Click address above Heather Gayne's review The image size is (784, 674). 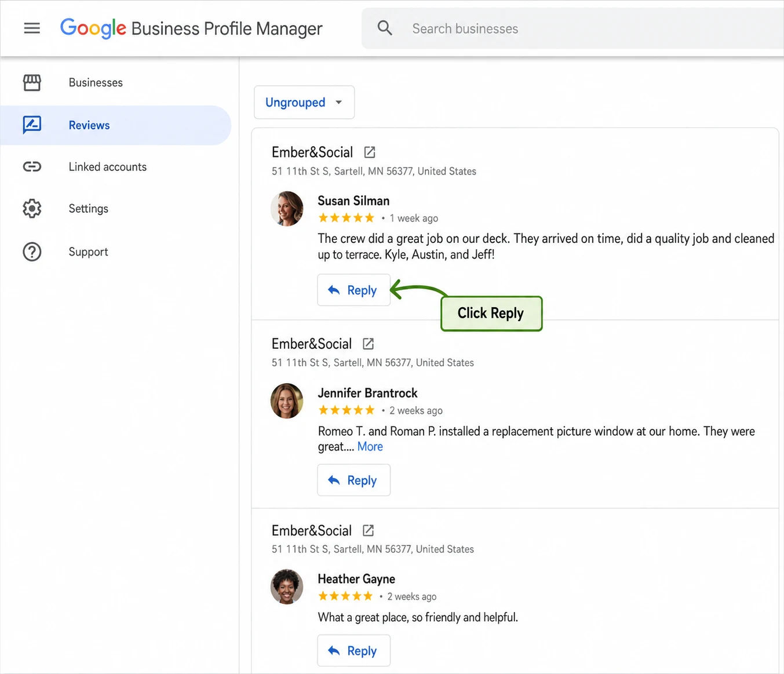[373, 549]
